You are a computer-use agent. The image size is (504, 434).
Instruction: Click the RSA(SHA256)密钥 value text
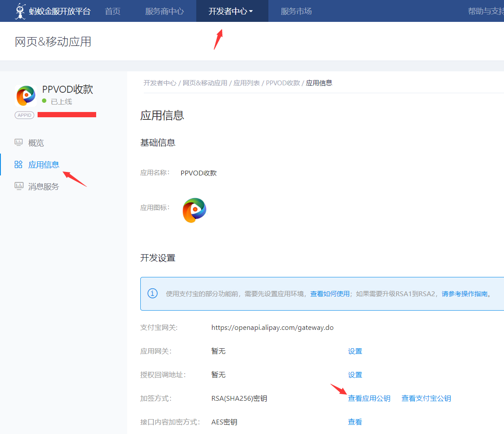(x=239, y=398)
